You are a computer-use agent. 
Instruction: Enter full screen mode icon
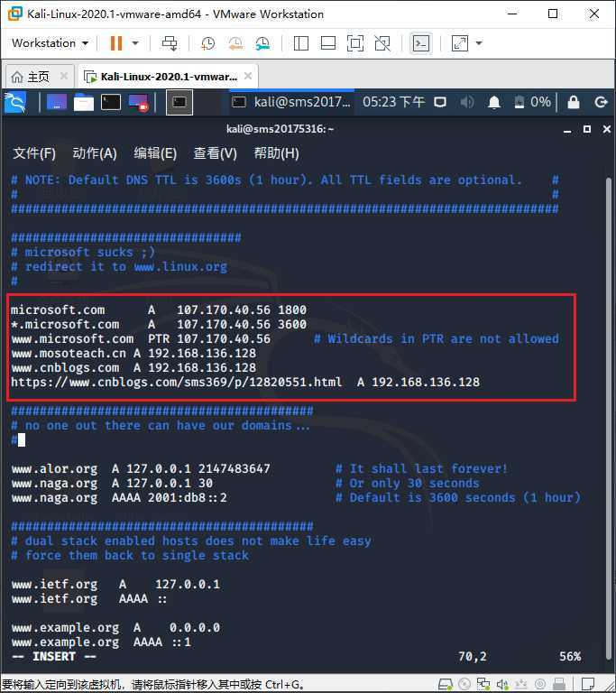(355, 43)
